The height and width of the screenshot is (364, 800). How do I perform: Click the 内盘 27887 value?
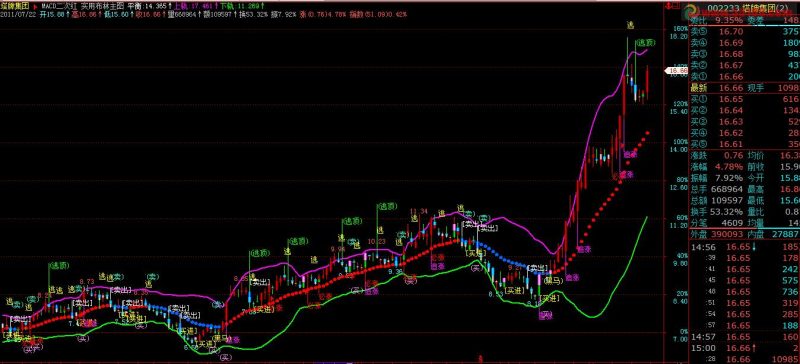[786, 235]
